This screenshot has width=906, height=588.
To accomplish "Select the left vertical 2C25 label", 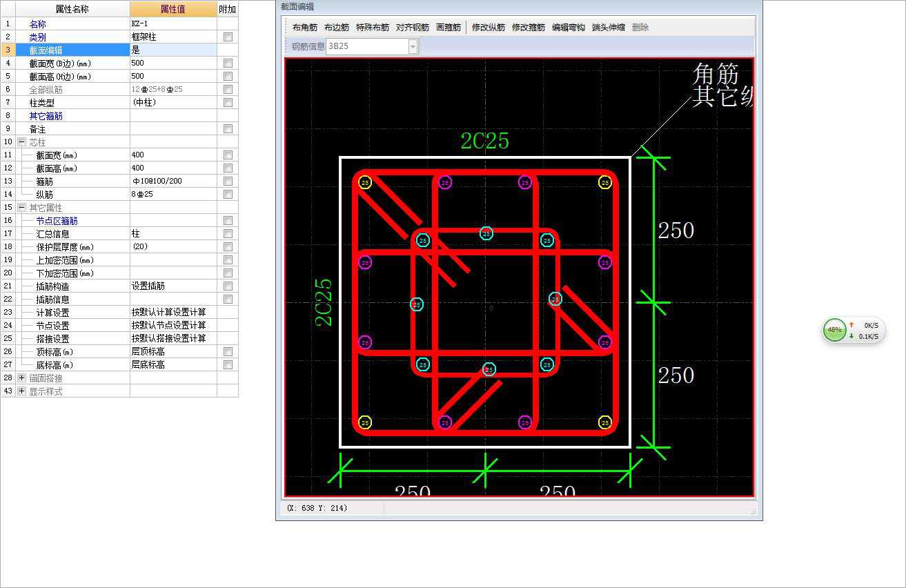I will tap(324, 302).
